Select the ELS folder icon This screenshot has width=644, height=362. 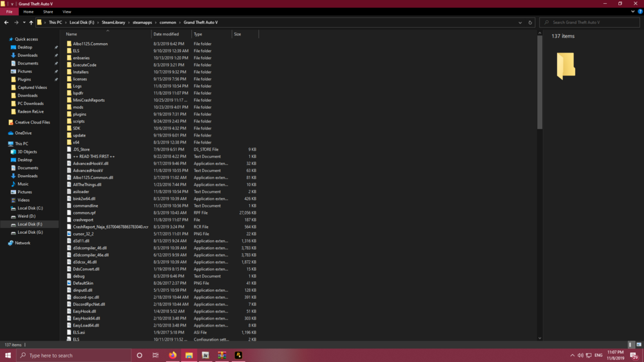point(69,51)
